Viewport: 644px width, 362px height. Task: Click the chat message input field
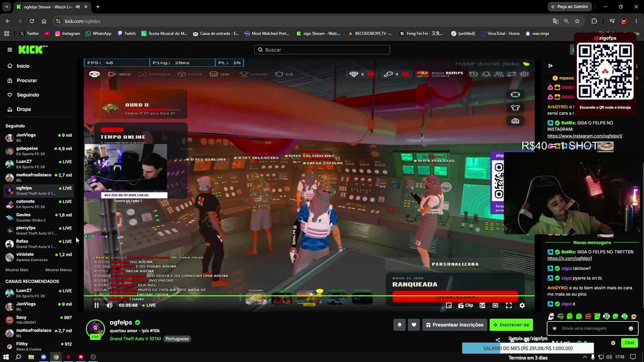[x=593, y=328]
